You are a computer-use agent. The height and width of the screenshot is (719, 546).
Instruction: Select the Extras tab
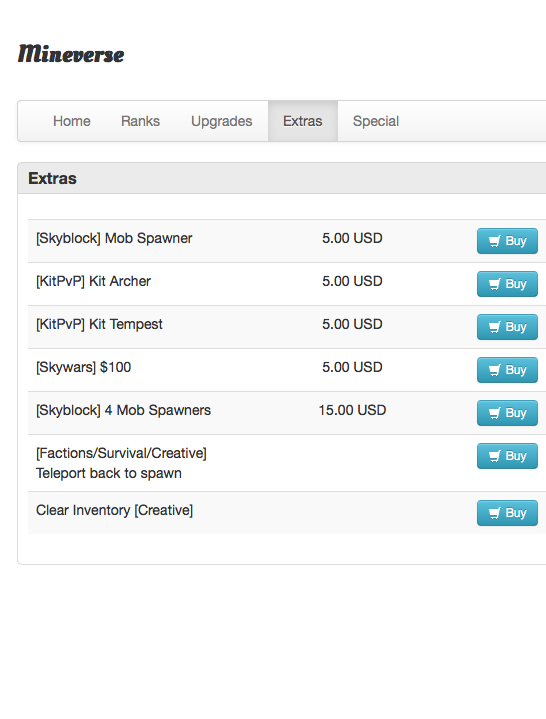point(303,121)
